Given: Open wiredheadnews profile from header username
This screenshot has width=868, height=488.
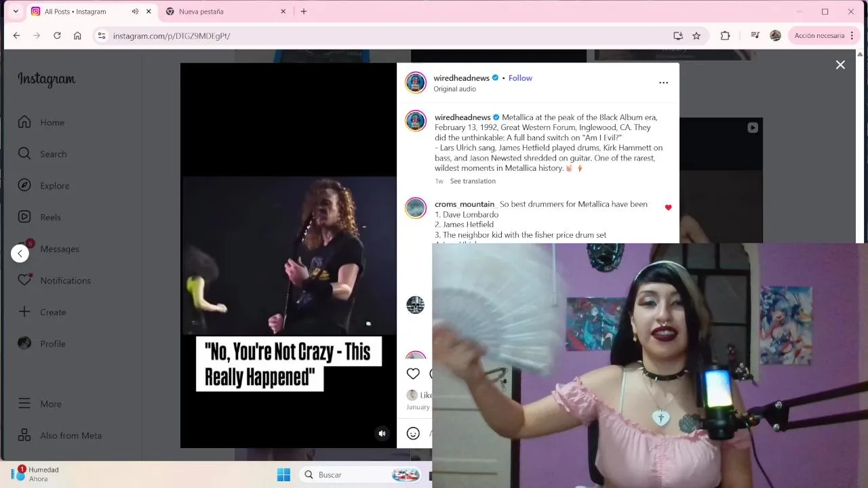Looking at the screenshot, I should pos(461,78).
